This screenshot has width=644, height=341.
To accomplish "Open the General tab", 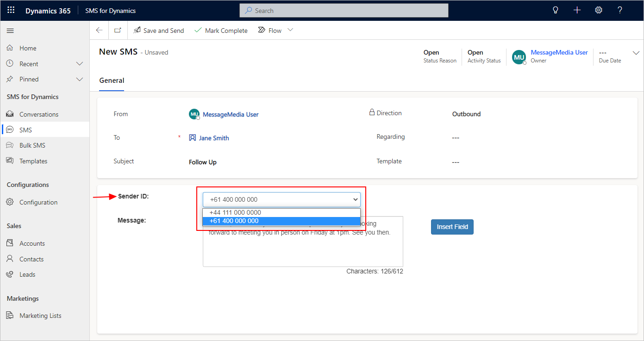I will pyautogui.click(x=112, y=81).
